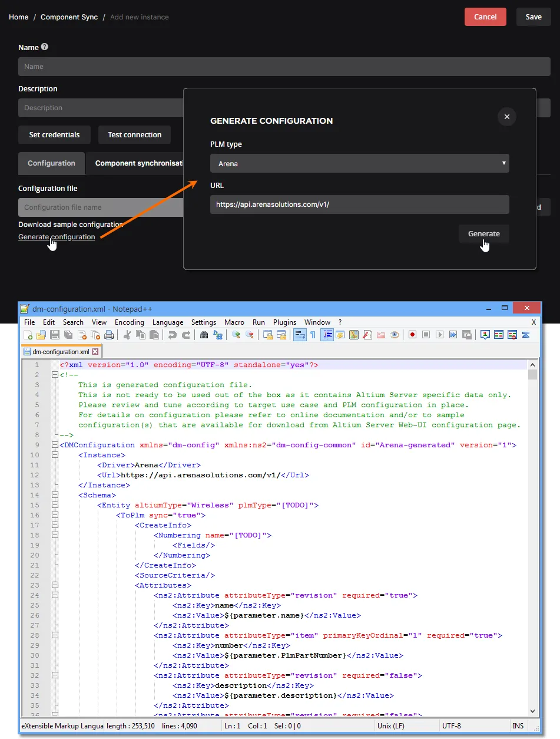Toggle Synchronize horizontal scrolling icon
This screenshot has width=560, height=739.
coord(282,335)
